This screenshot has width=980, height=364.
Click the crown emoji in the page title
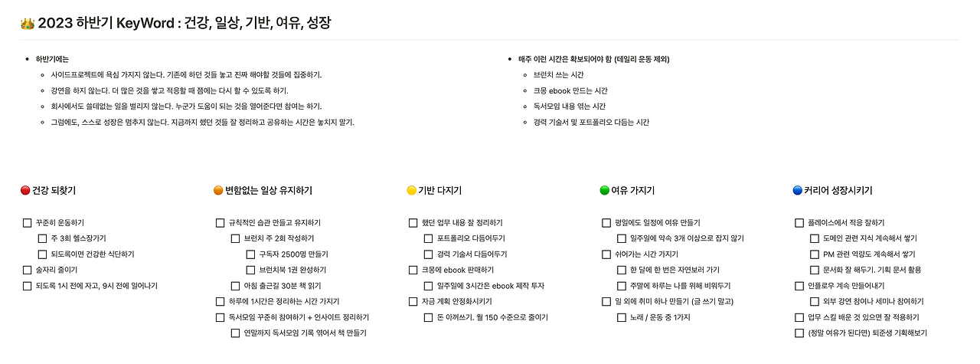(x=28, y=24)
